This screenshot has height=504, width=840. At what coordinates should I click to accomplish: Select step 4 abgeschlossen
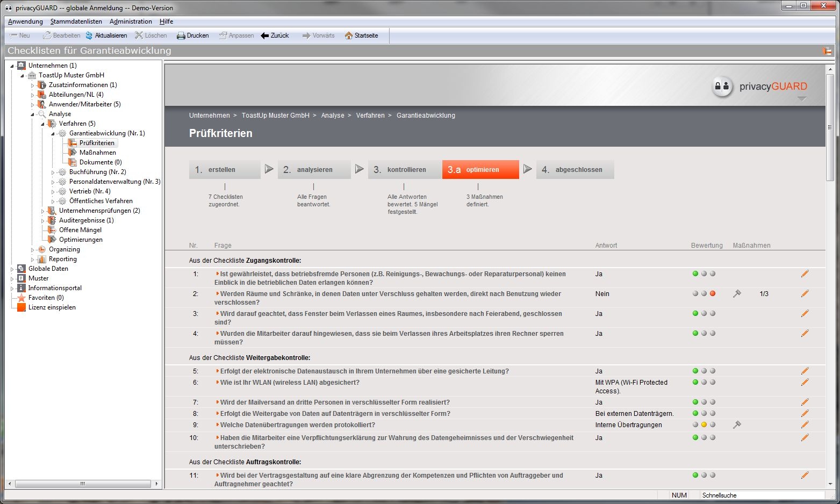[x=575, y=170]
